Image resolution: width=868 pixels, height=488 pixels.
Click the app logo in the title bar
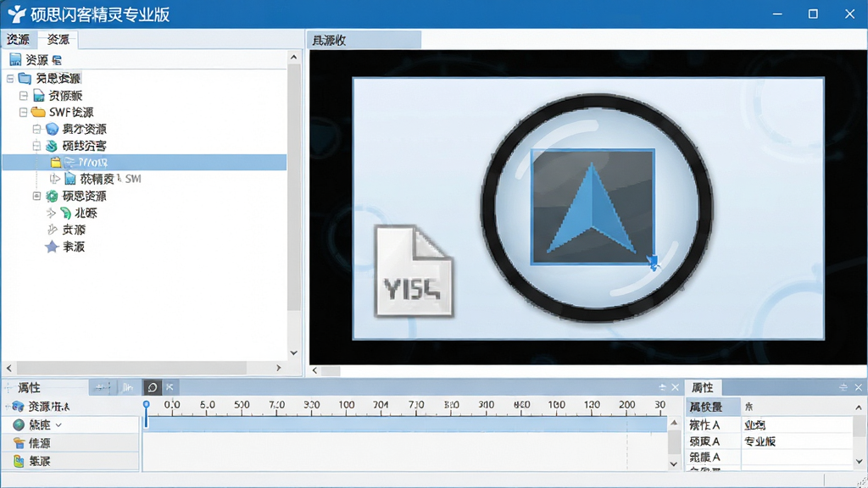tap(17, 14)
